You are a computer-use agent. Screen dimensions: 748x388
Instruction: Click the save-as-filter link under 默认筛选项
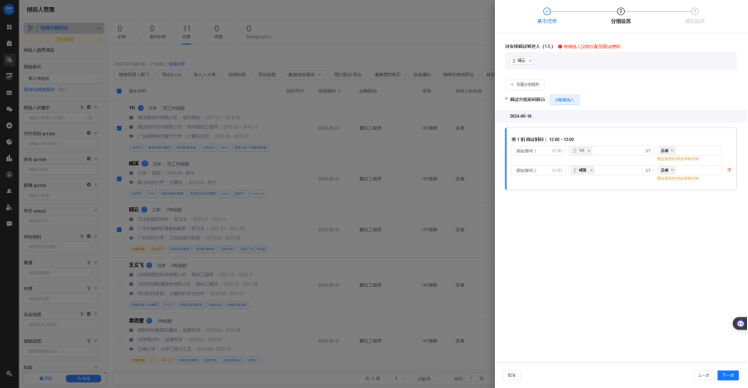(x=39, y=89)
